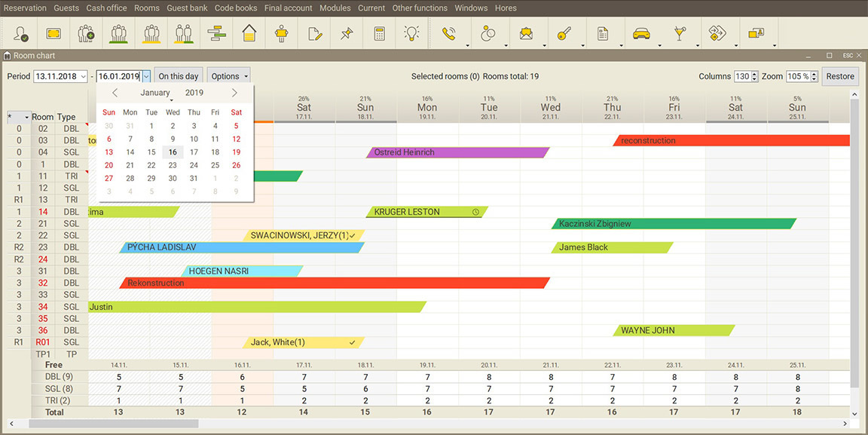Image resolution: width=868 pixels, height=435 pixels.
Task: Open the calculator tool icon
Action: (x=379, y=34)
